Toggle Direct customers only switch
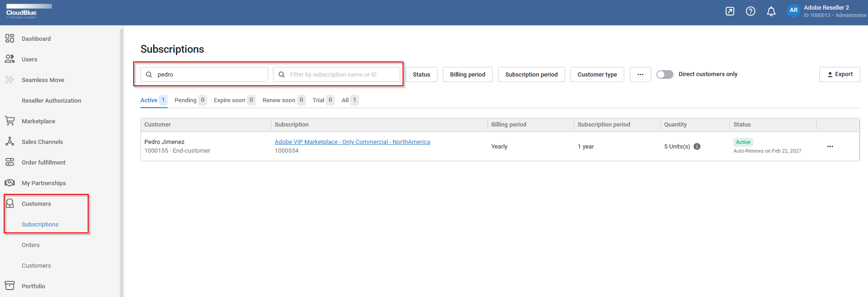The image size is (868, 297). click(x=665, y=74)
